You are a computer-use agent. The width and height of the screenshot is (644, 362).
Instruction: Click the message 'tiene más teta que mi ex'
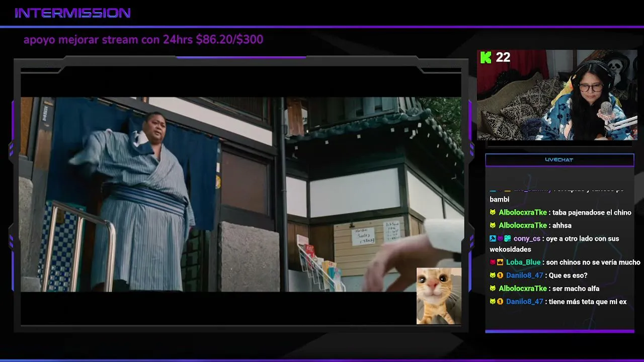(588, 302)
